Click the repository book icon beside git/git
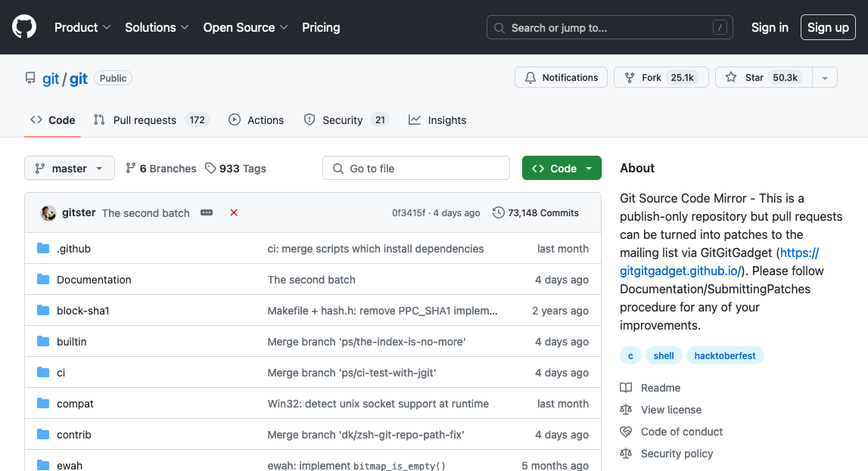The height and width of the screenshot is (471, 868). (x=30, y=78)
